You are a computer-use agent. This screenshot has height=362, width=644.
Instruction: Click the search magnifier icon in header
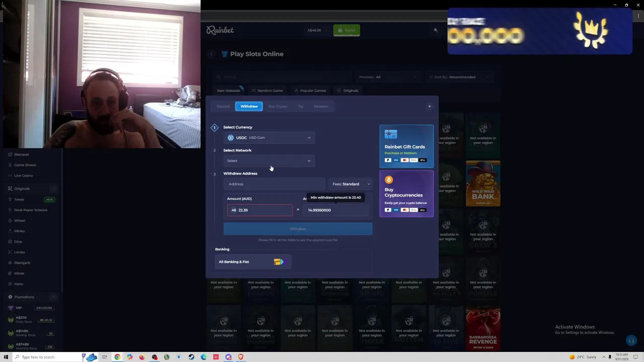[436, 30]
